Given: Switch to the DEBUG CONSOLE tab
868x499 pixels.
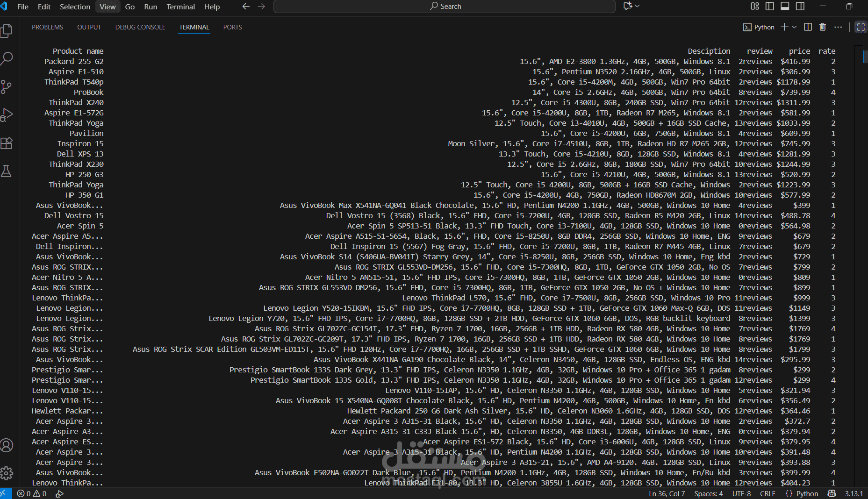Looking at the screenshot, I should coord(140,27).
